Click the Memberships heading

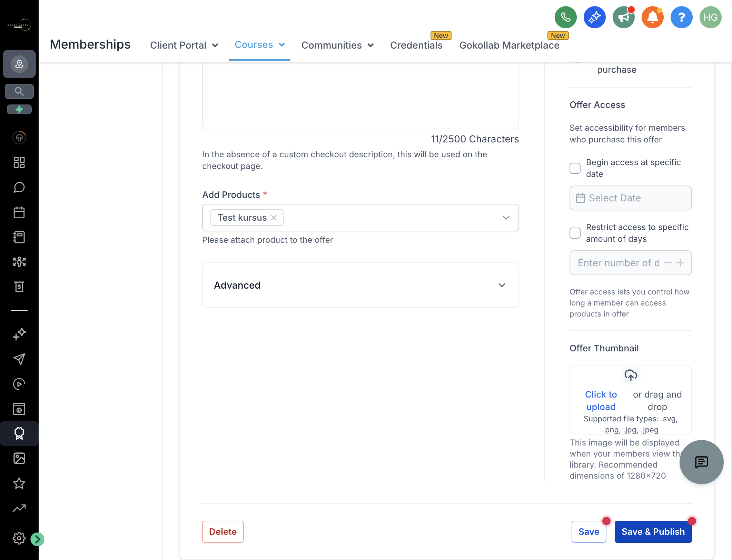tap(90, 44)
